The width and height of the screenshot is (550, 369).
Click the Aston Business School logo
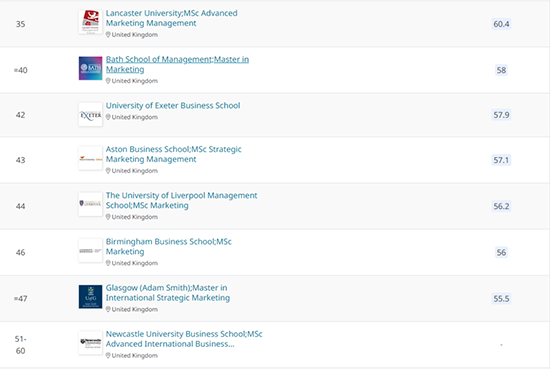[90, 158]
